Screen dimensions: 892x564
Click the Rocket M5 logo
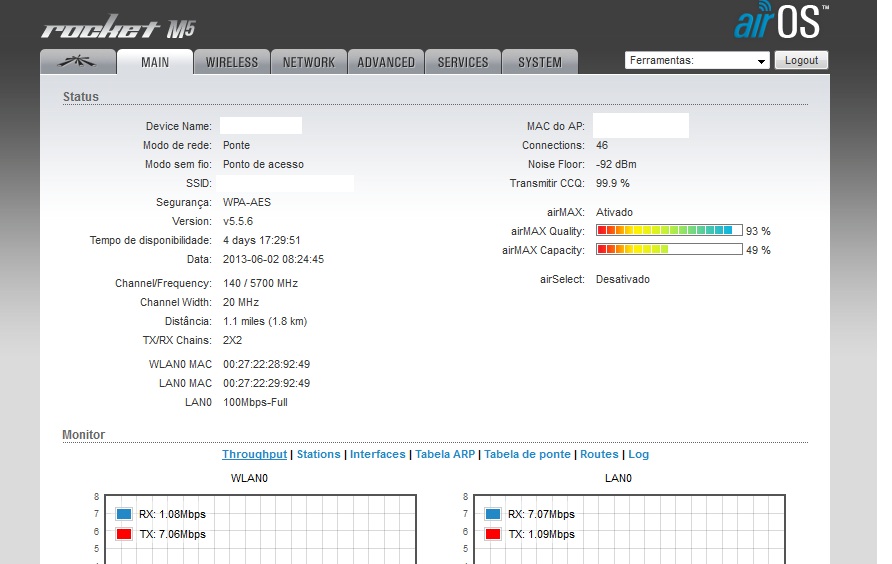[x=118, y=27]
